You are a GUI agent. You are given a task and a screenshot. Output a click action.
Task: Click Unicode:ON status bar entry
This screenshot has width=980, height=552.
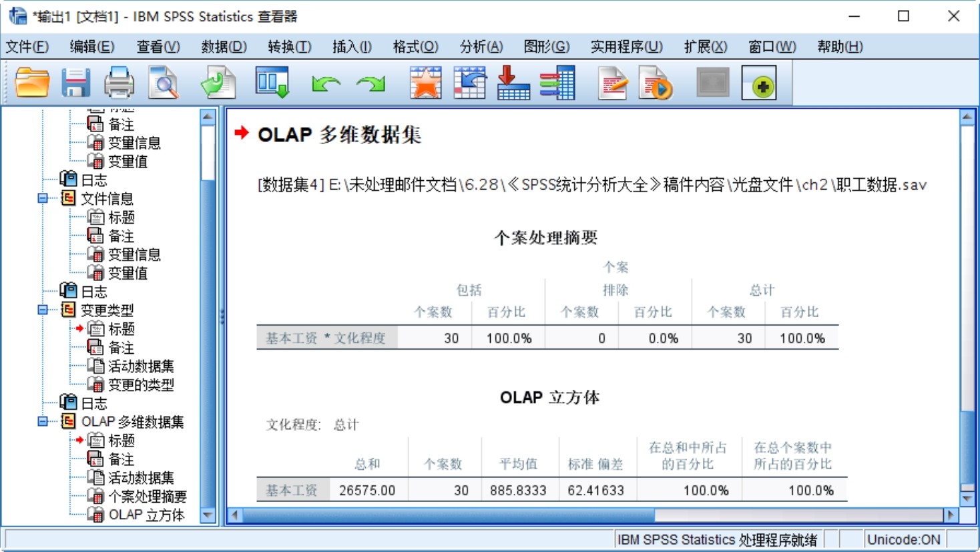point(903,539)
